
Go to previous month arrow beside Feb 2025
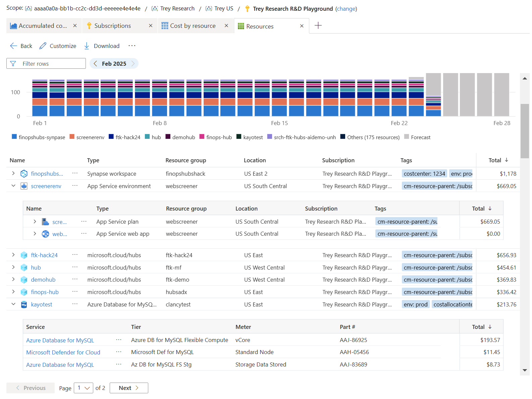tap(96, 64)
